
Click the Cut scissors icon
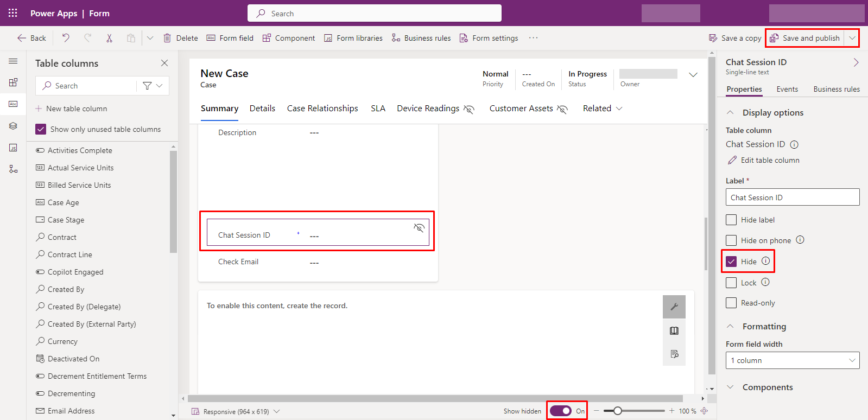point(109,38)
